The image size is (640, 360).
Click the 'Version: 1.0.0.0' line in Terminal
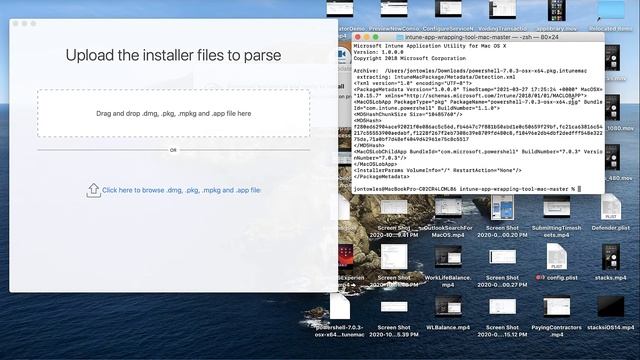click(x=378, y=52)
